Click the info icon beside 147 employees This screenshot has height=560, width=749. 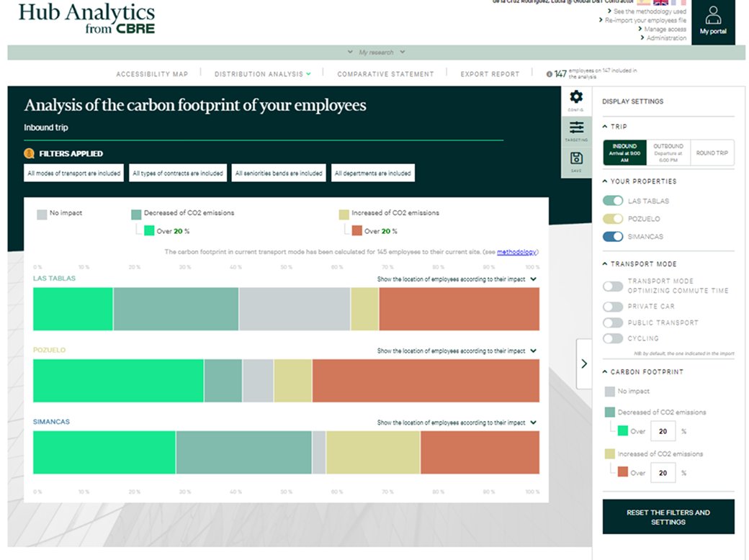[x=550, y=74]
